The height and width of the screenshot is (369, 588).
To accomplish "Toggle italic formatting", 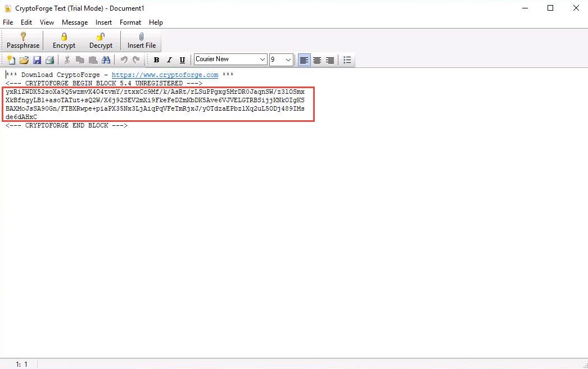I will tap(169, 60).
